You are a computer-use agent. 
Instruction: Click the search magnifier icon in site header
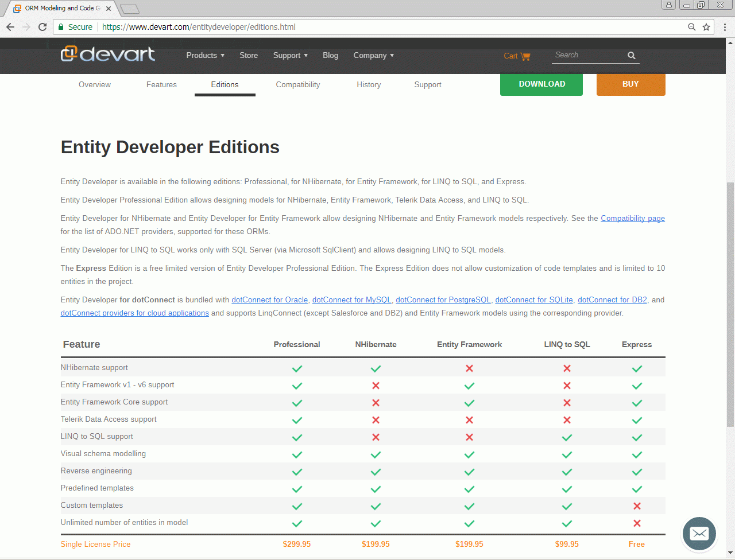click(x=632, y=56)
